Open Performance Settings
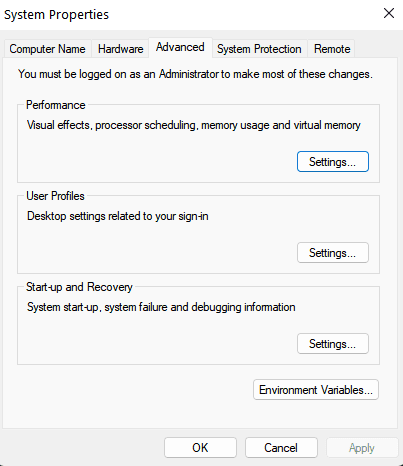This screenshot has width=403, height=466. pyautogui.click(x=333, y=162)
